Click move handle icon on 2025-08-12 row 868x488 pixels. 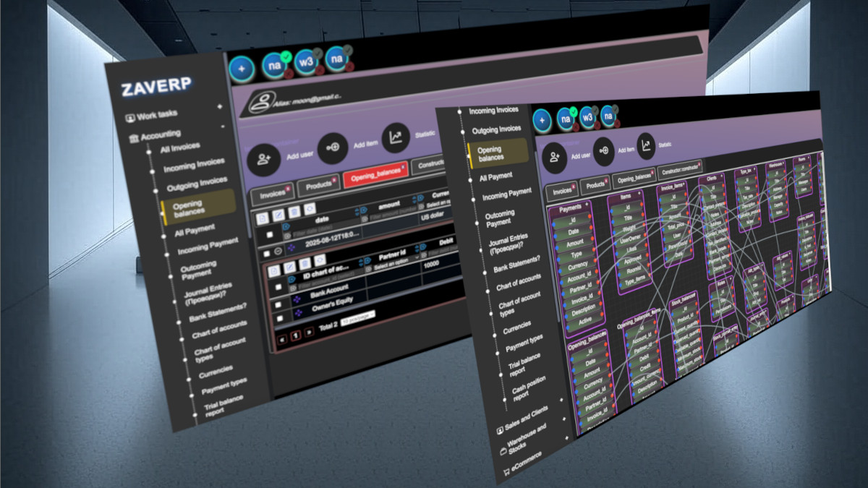(x=292, y=247)
